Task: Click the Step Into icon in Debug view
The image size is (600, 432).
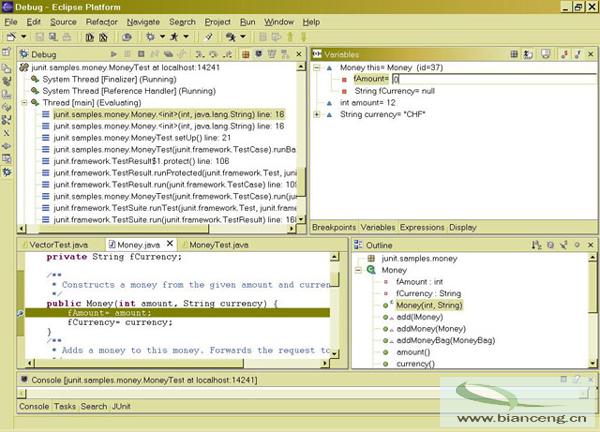Action: tap(199, 54)
